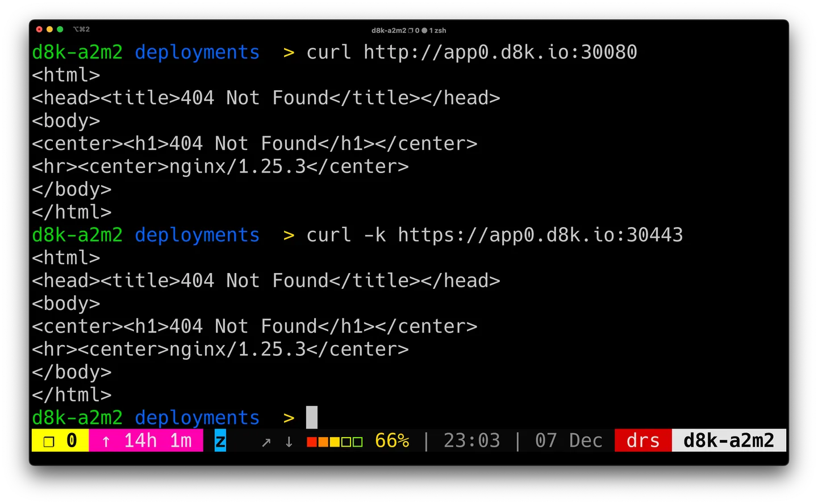Click the 23:03 clock in status bar
Image resolution: width=818 pixels, height=504 pixels.
click(471, 440)
